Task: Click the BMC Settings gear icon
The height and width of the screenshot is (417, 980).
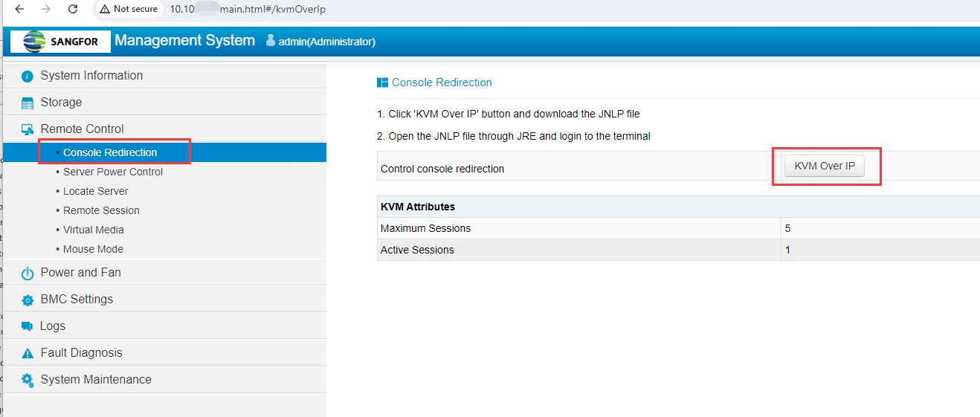Action: click(x=28, y=300)
